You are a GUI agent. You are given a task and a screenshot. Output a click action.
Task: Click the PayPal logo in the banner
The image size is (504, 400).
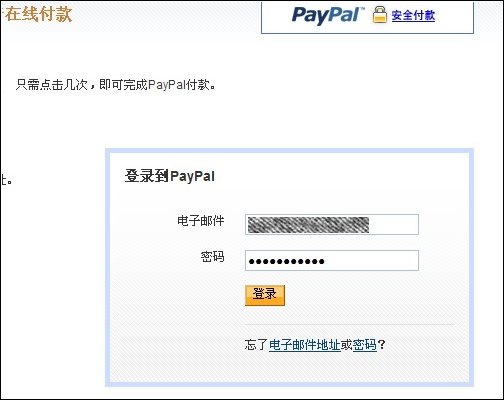328,15
